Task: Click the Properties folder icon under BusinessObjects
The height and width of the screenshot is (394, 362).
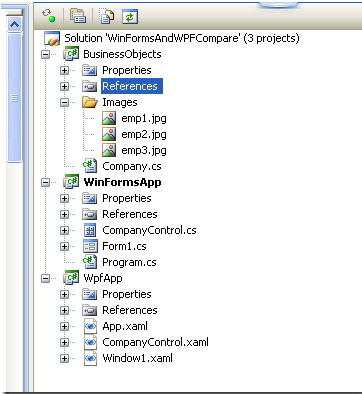Action: point(90,70)
